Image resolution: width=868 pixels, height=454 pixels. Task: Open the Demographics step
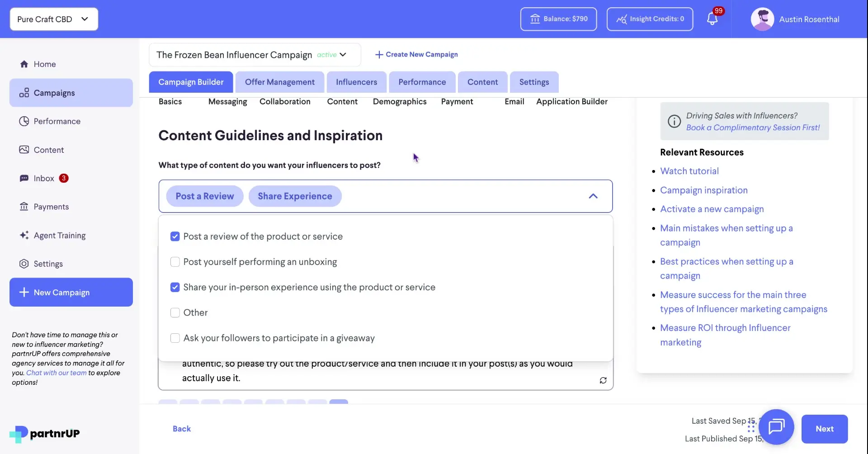pyautogui.click(x=400, y=102)
